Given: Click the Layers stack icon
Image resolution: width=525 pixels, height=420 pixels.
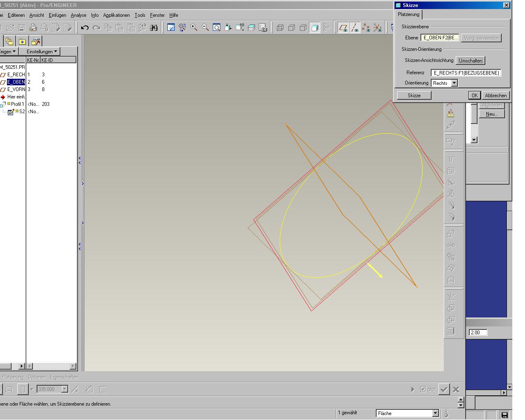Looking at the screenshot, I should [x=251, y=28].
